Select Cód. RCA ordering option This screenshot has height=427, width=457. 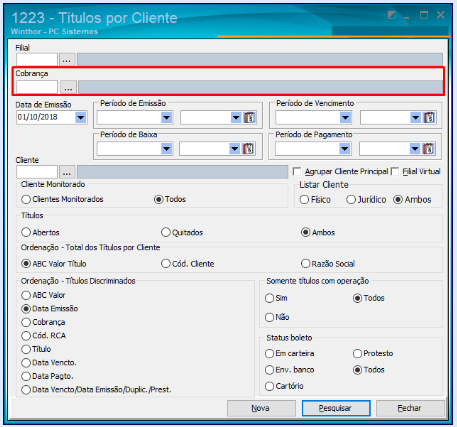click(26, 336)
